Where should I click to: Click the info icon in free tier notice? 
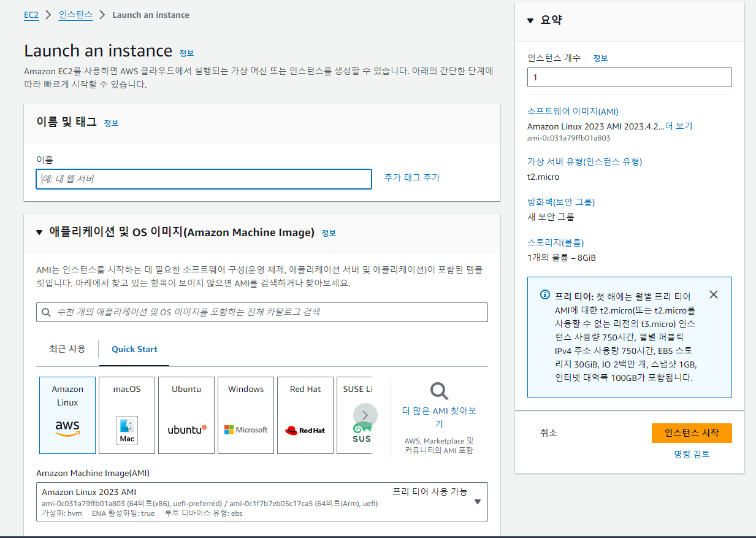[545, 294]
